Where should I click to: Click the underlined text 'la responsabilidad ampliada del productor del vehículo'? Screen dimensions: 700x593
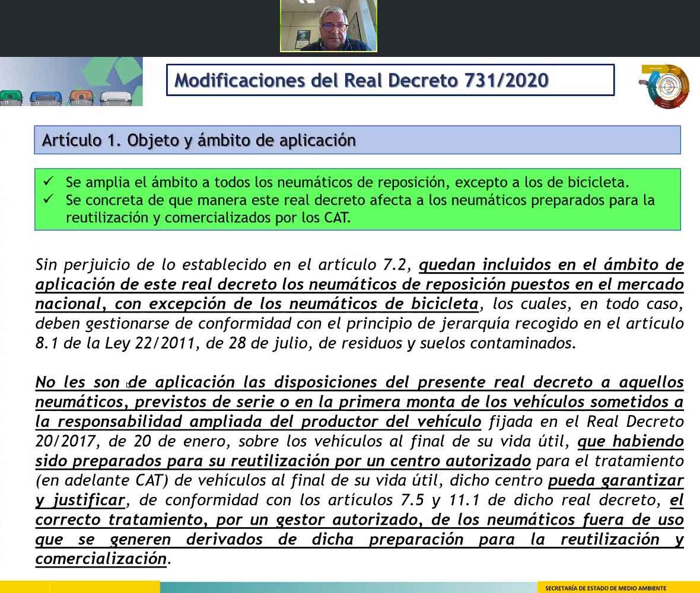pos(258,422)
